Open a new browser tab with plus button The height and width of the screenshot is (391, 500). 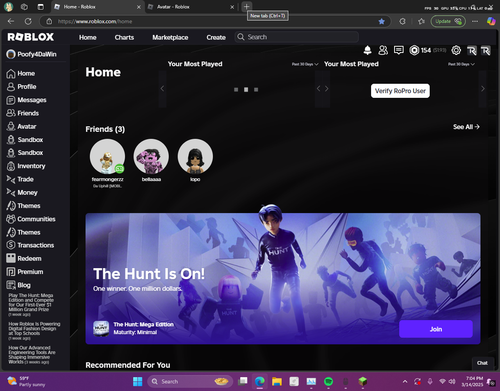pos(246,6)
